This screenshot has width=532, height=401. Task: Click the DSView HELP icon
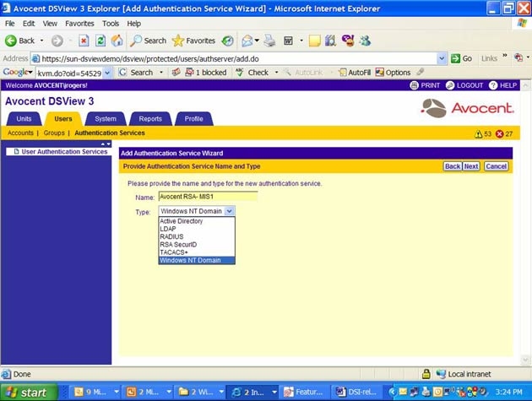[x=492, y=85]
